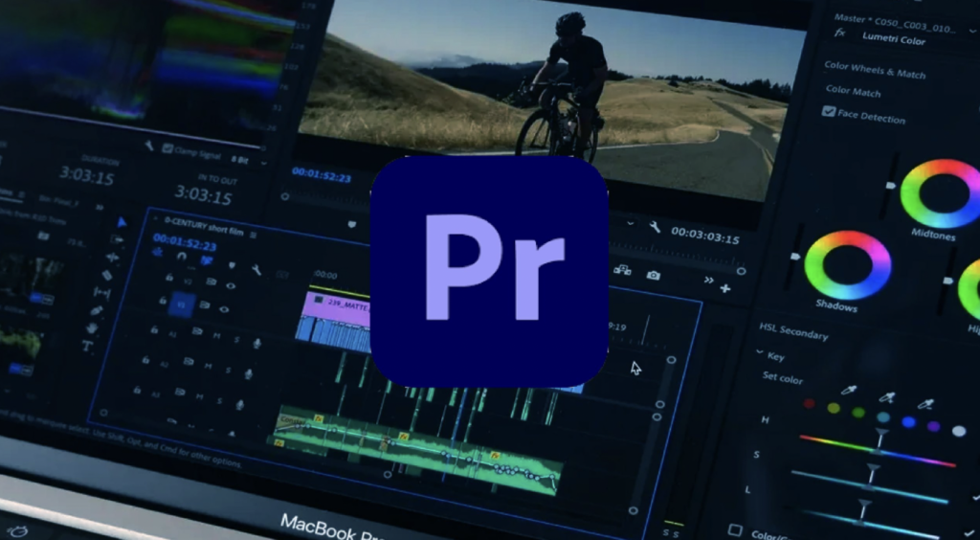Choose the red Set color dot

(x=810, y=403)
